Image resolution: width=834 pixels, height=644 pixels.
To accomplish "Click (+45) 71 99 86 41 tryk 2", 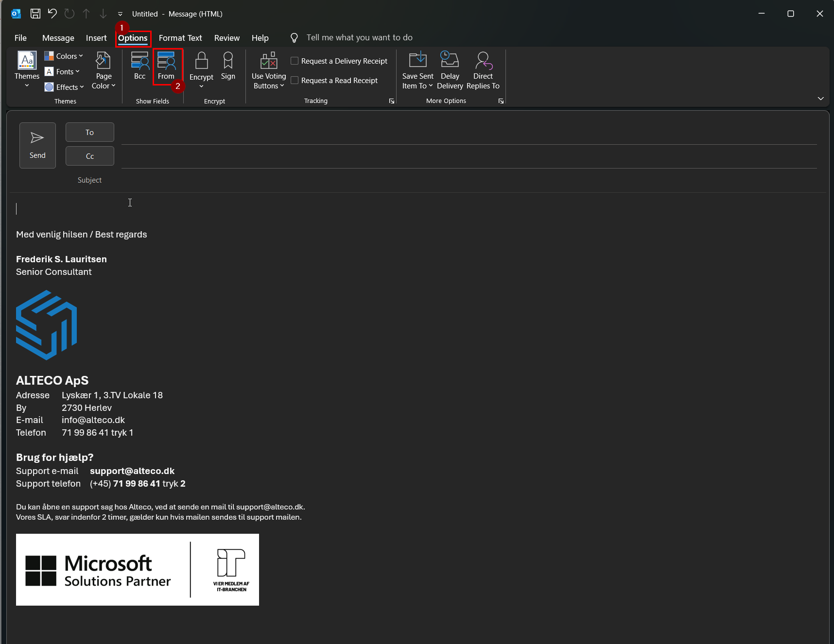I will [138, 484].
